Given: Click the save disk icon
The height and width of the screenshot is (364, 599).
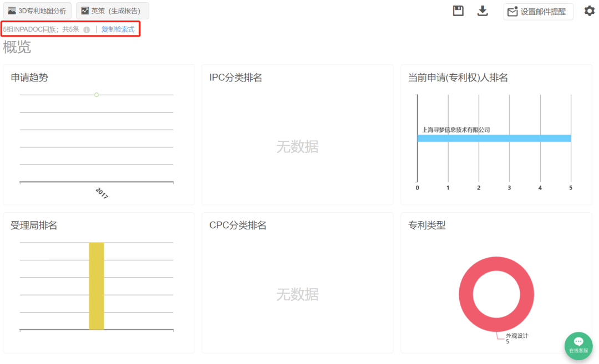Looking at the screenshot, I should [458, 11].
